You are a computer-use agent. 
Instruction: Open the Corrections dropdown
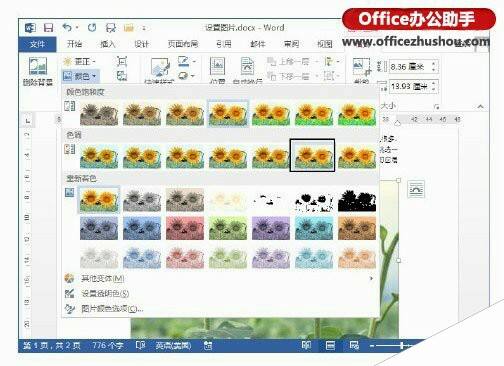[80, 61]
